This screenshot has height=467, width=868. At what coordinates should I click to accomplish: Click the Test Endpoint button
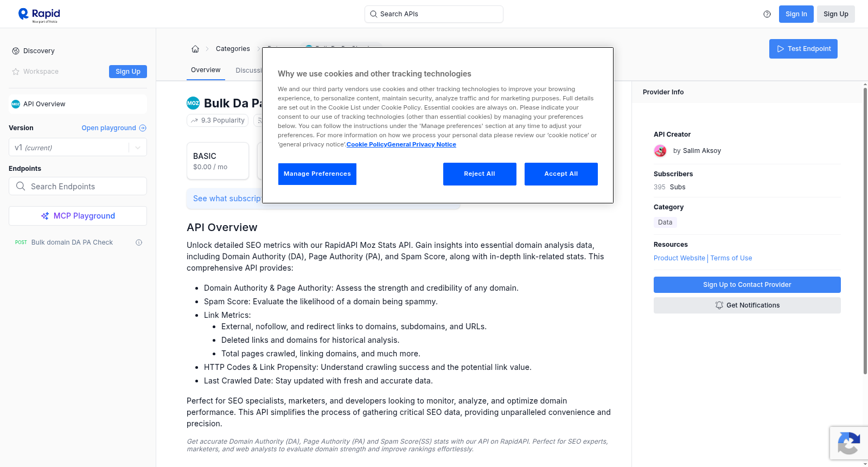pos(803,49)
